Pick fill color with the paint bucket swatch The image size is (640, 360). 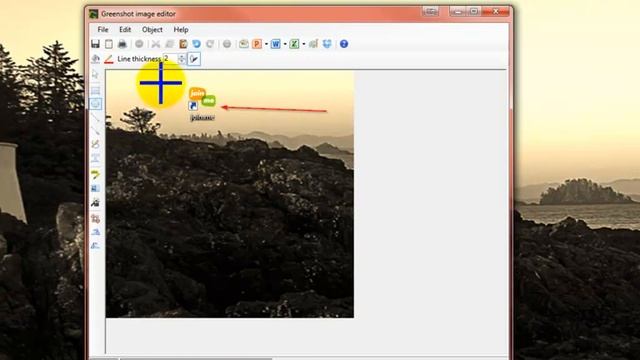tap(95, 59)
